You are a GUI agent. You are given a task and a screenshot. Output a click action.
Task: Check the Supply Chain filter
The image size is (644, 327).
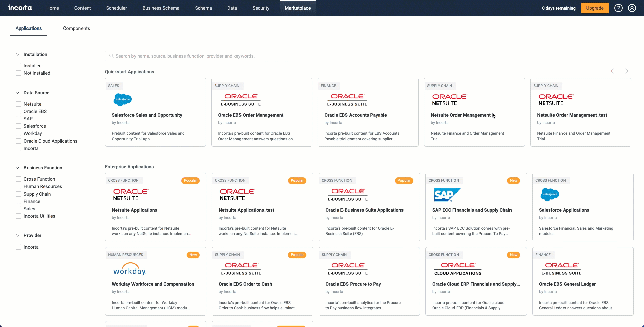pyautogui.click(x=18, y=194)
